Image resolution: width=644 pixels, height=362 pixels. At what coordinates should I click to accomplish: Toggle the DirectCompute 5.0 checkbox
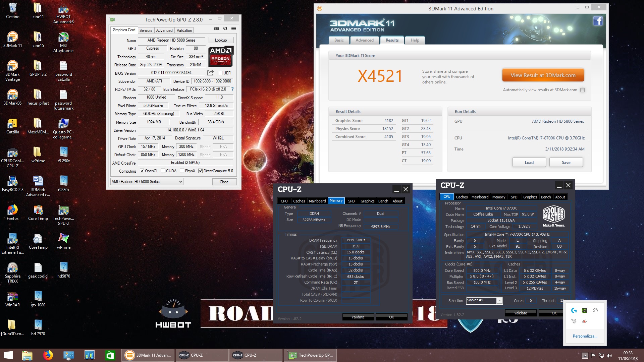[x=200, y=171]
